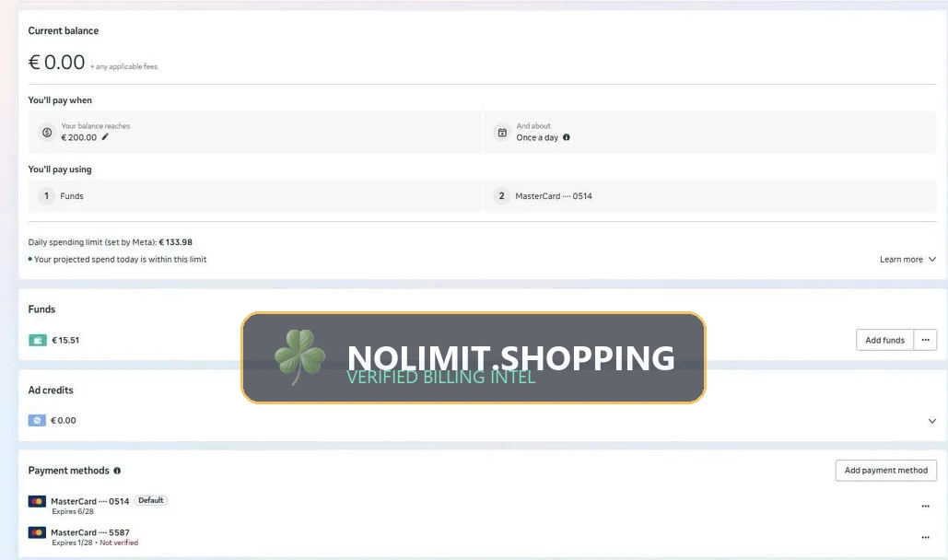
Task: Click the MasterCard 0514 card logo in Payment methods
Action: click(x=37, y=501)
